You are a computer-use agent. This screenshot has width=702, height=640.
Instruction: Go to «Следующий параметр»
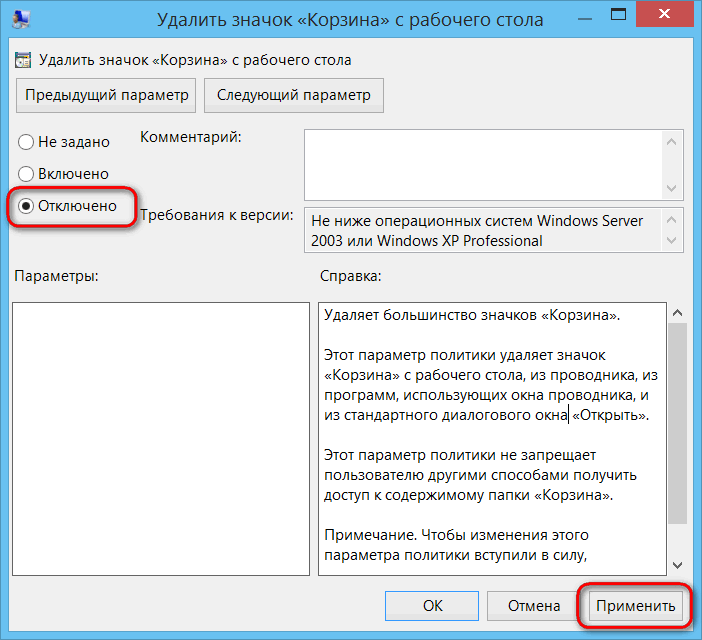pos(294,95)
